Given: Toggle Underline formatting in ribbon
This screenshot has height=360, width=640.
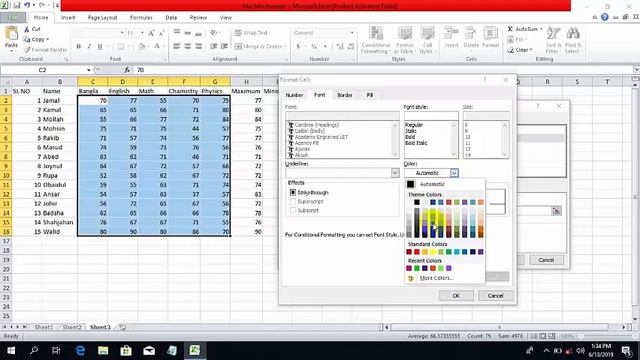Looking at the screenshot, I should click(100, 47).
